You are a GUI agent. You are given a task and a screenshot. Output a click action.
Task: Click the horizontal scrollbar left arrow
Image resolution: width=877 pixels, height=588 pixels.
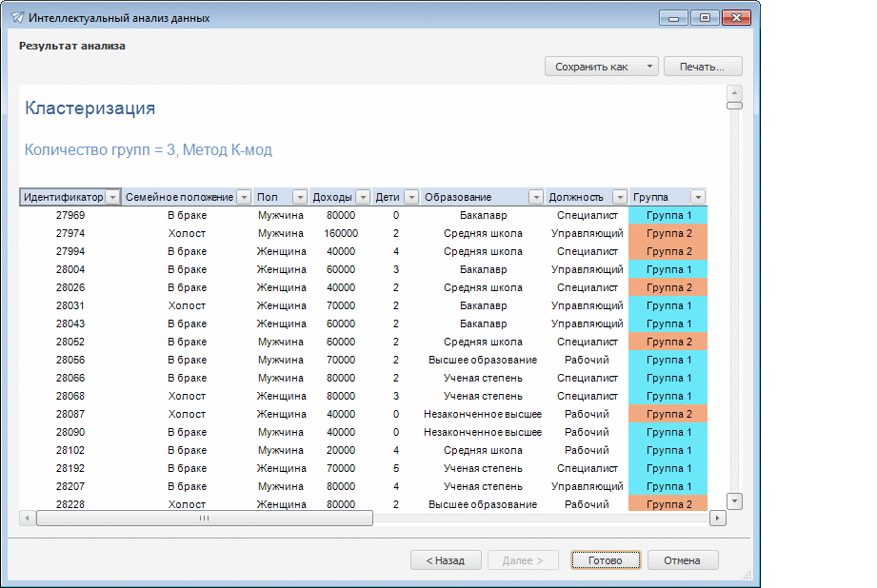point(28,519)
